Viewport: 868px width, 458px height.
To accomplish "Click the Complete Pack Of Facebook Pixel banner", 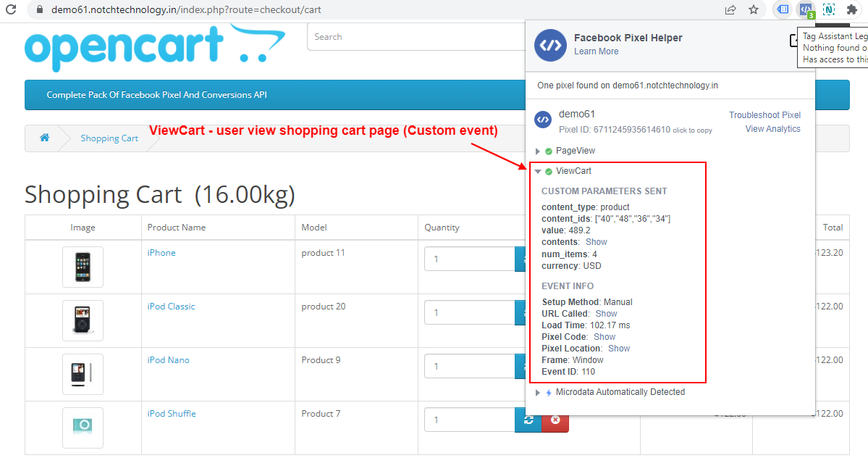I will (156, 95).
